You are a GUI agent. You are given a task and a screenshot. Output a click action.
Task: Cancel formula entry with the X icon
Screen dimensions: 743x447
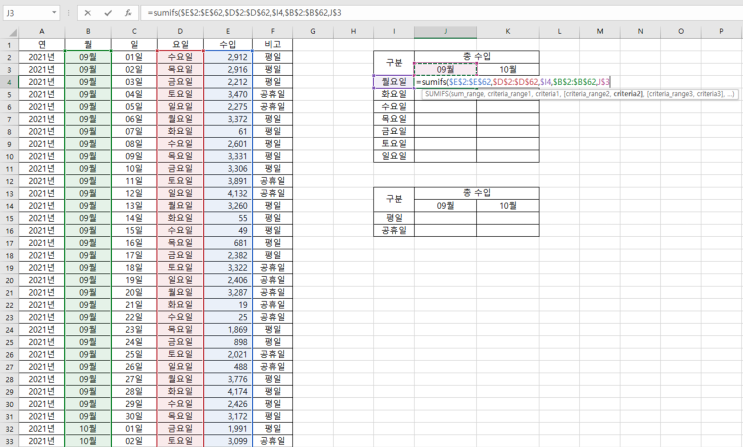(88, 13)
